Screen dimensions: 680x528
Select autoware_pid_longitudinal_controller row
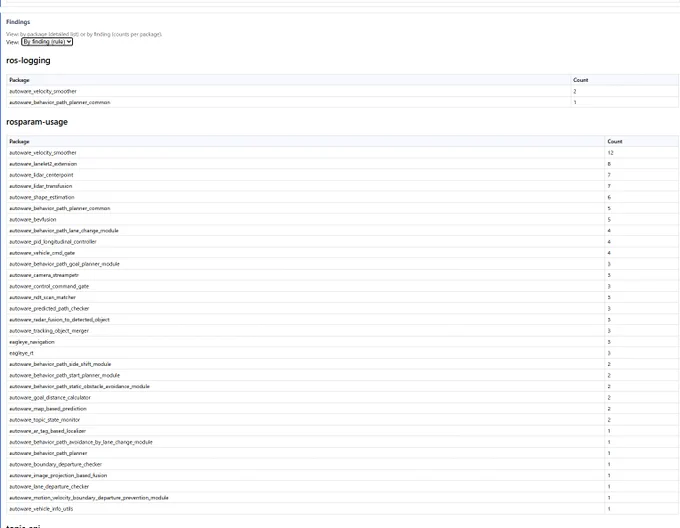click(343, 242)
